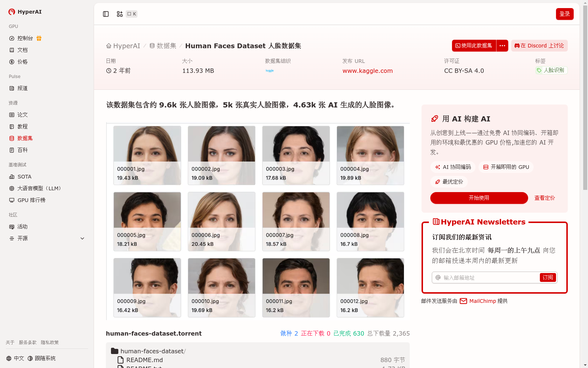
Task: Click the 订阅 newsletter button
Action: (548, 277)
